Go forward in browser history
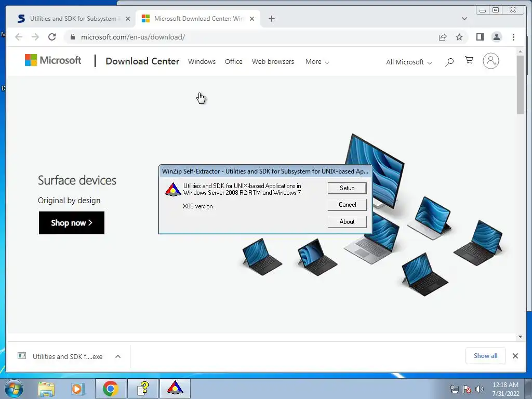Image resolution: width=532 pixels, height=399 pixels. [x=35, y=37]
